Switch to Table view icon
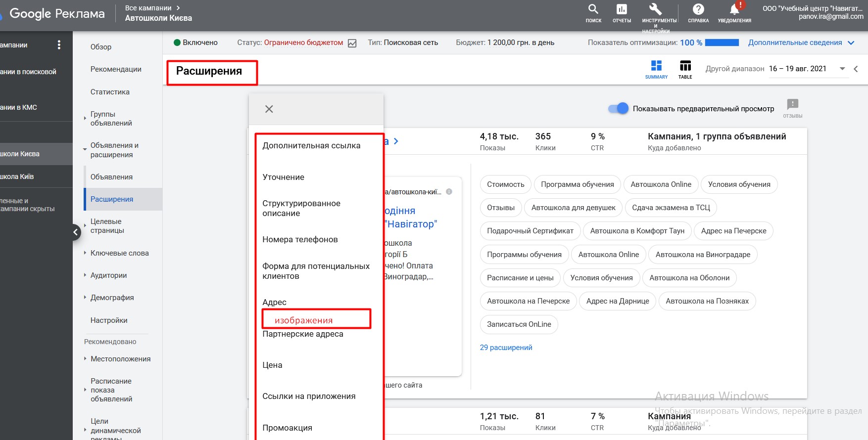Image resolution: width=868 pixels, height=440 pixels. (x=685, y=66)
